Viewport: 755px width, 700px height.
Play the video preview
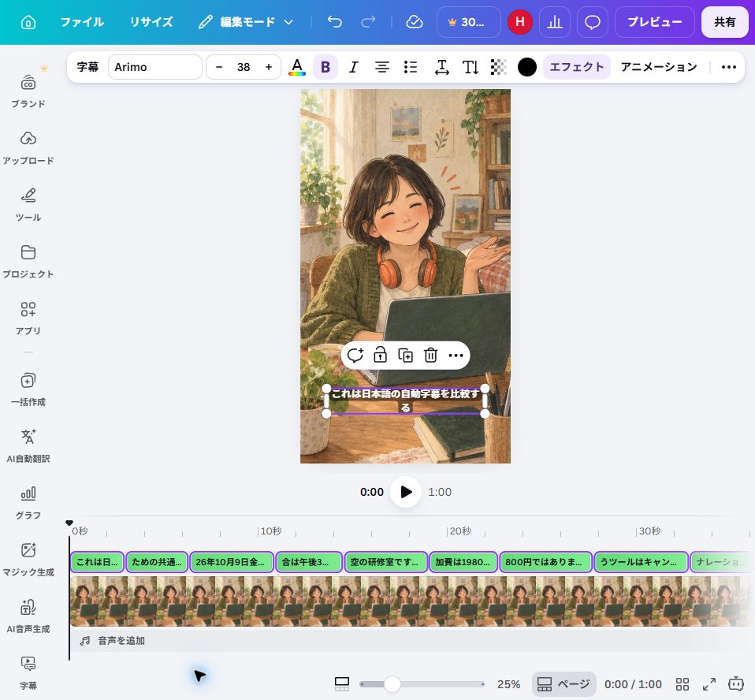[x=406, y=492]
